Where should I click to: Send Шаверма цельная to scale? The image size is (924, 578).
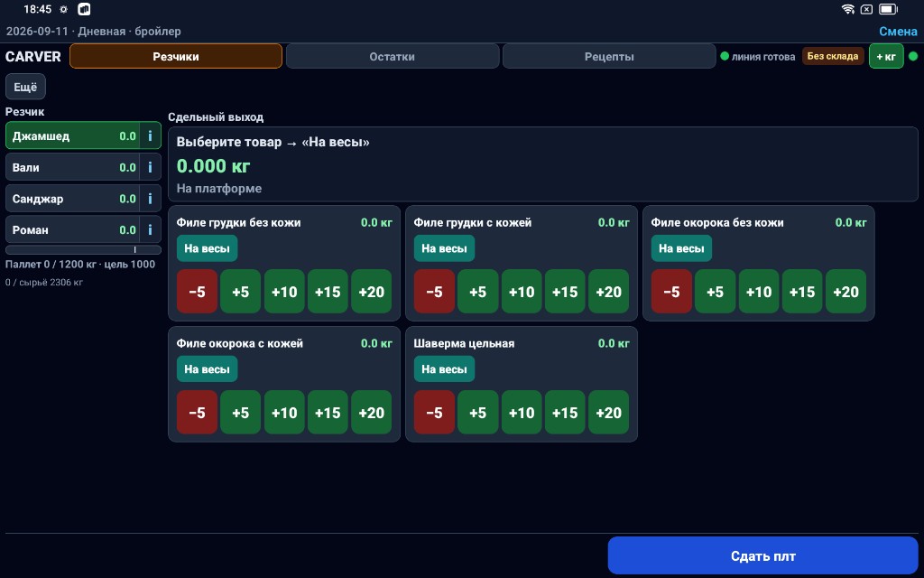pos(444,369)
